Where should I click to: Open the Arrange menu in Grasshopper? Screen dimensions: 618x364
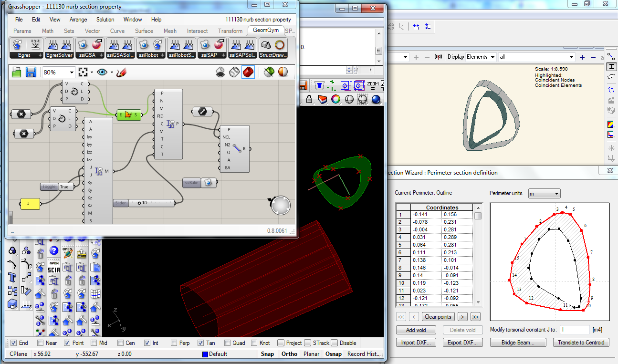pyautogui.click(x=78, y=20)
